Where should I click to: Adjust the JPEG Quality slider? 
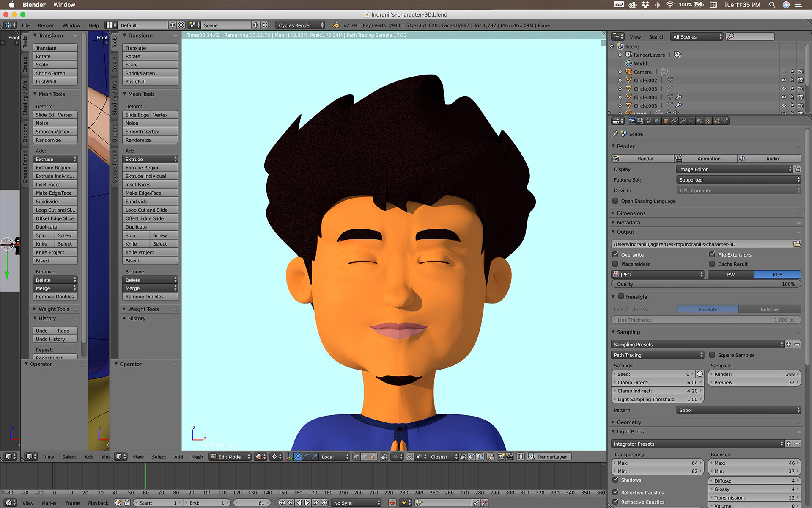(x=706, y=284)
